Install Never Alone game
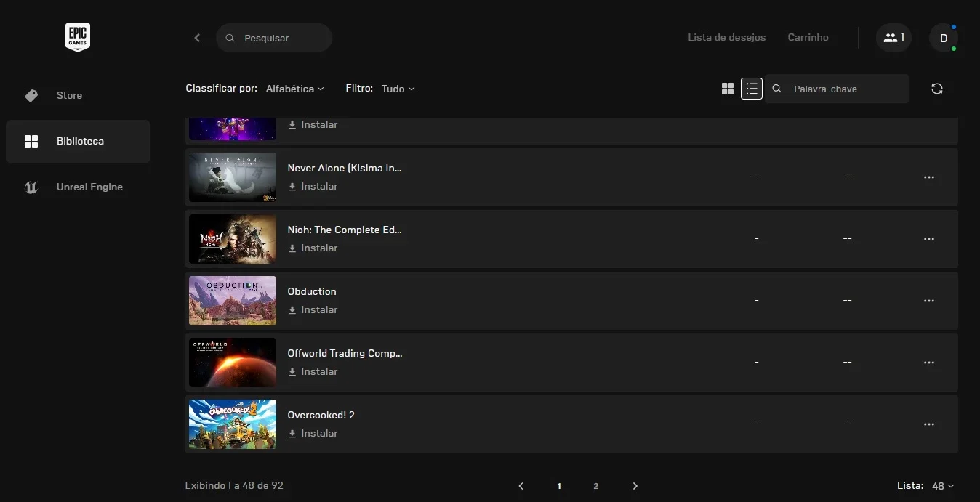The height and width of the screenshot is (502, 980). point(313,187)
